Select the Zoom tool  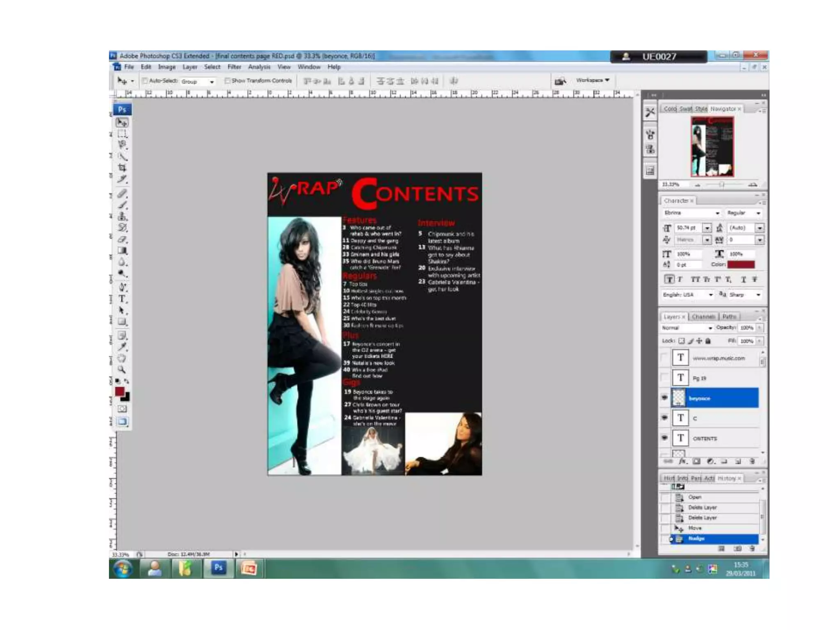click(122, 370)
